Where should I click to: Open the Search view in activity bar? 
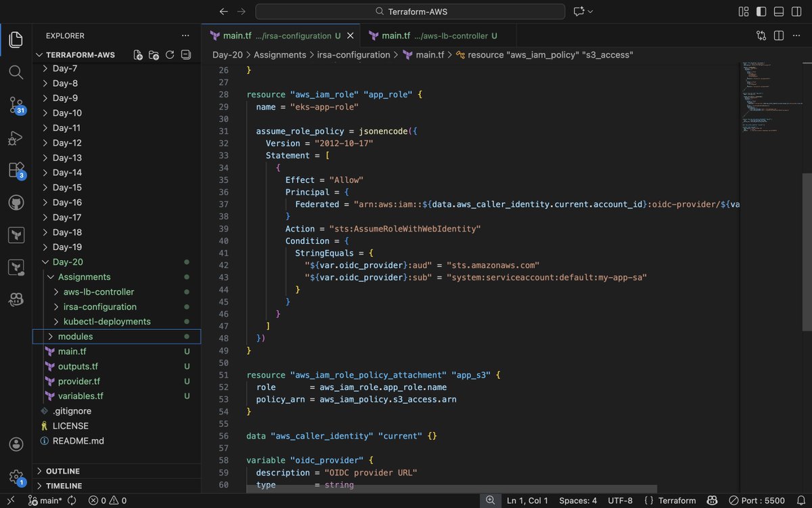pos(16,72)
